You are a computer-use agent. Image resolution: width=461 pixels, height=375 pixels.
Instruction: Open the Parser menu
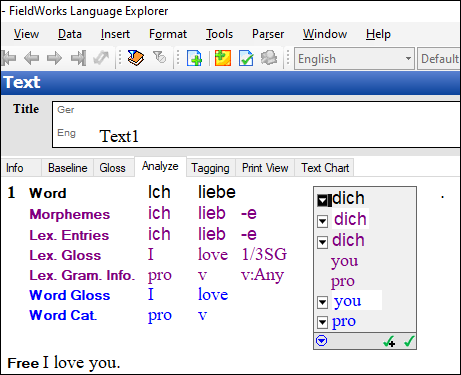(x=268, y=34)
